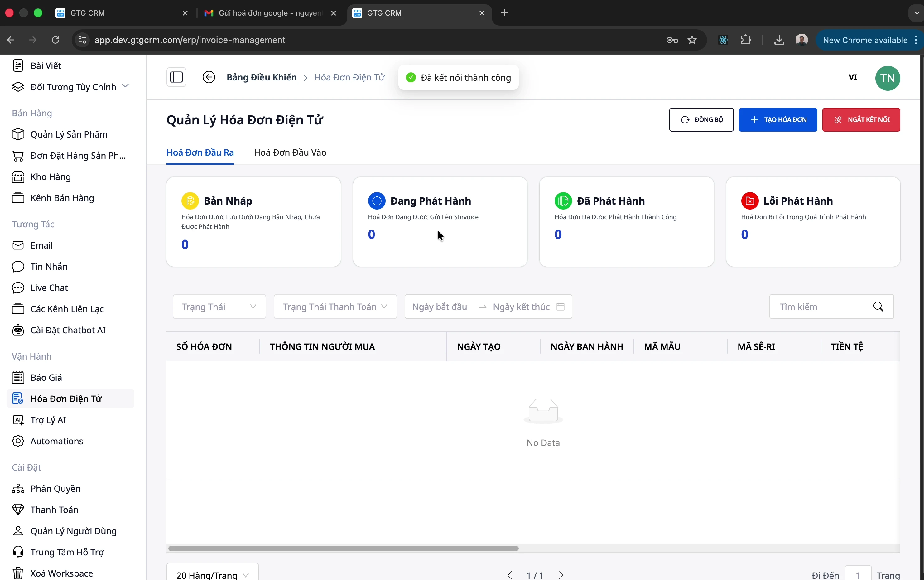Open Trạng Thái dropdown
The width and height of the screenshot is (924, 580).
[219, 307]
